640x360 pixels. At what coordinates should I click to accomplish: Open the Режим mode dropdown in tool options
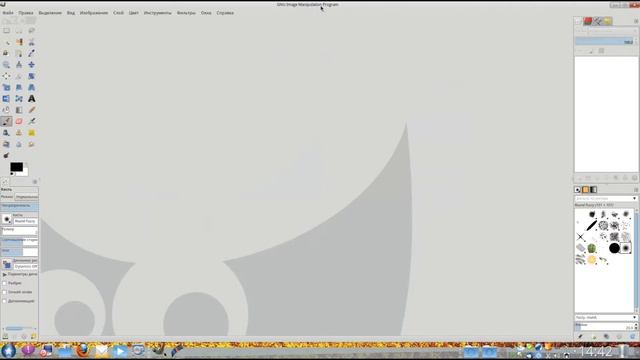click(x=27, y=197)
